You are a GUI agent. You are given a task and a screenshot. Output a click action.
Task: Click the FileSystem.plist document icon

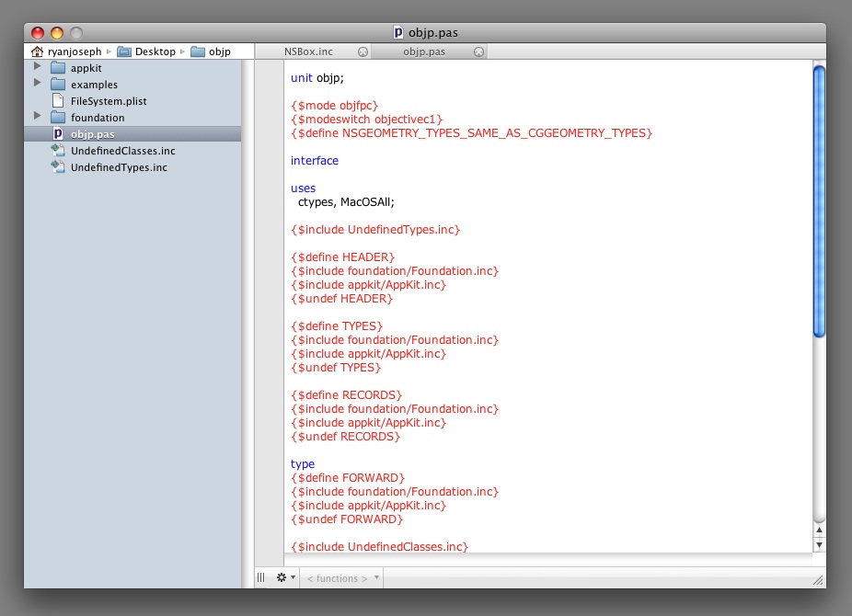coord(58,100)
